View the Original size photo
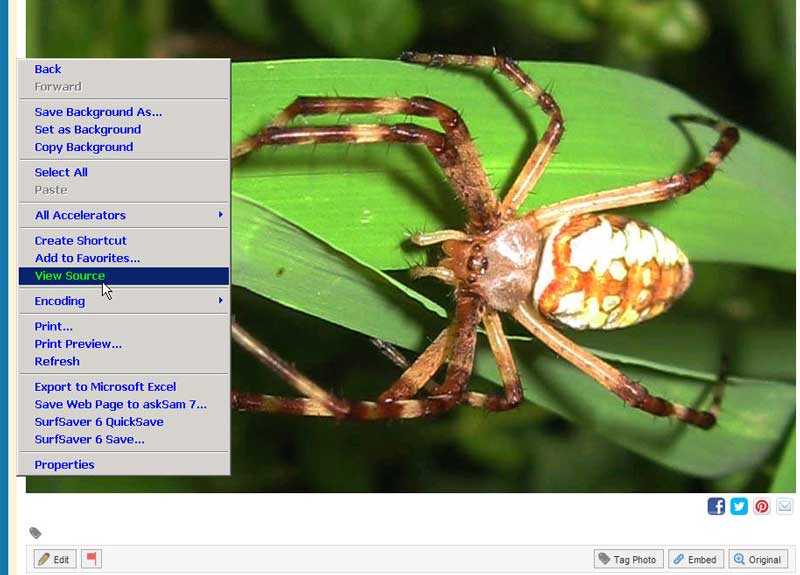Viewport: 800px width, 575px height. pyautogui.click(x=758, y=559)
